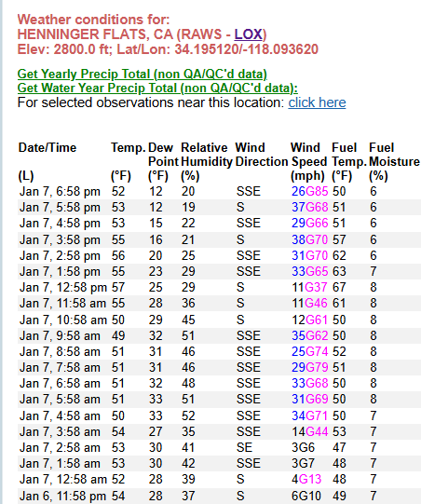Click the 'Jan 7, 3:58 am' date cell
This screenshot has height=504, width=421.
click(x=60, y=431)
